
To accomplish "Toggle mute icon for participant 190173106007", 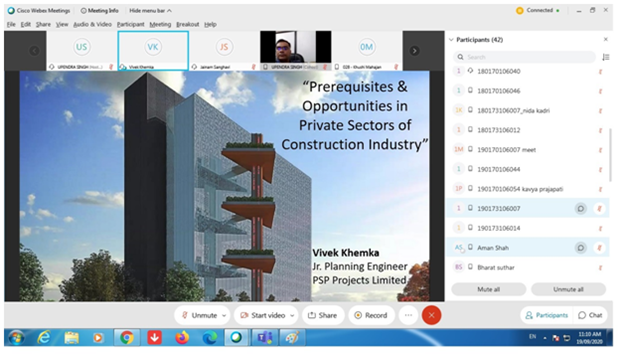I will click(x=600, y=208).
